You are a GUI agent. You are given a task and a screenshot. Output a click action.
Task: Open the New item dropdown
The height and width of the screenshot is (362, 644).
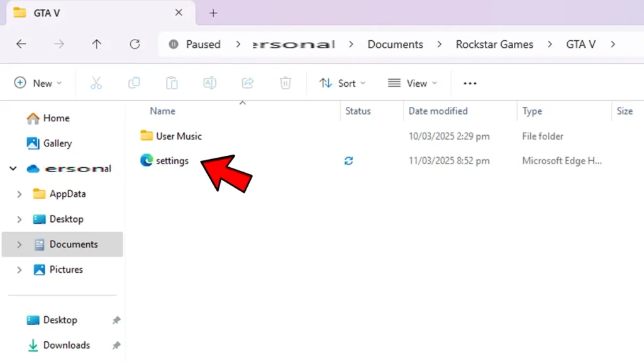38,83
